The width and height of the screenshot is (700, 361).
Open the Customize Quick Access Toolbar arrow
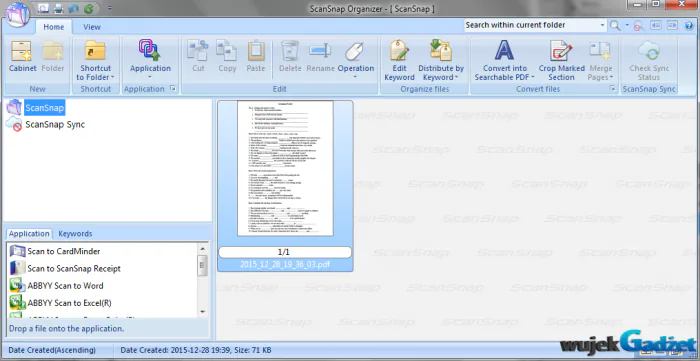[x=110, y=8]
